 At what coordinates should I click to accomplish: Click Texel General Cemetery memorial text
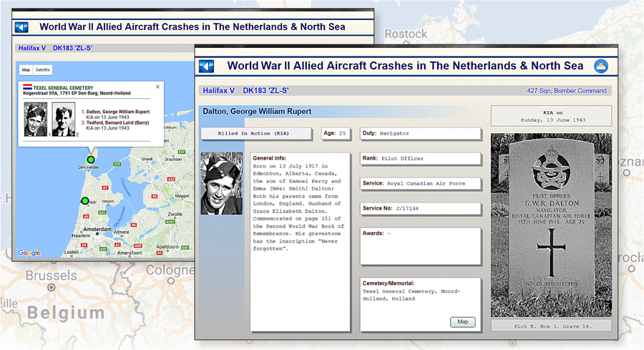[411, 295]
